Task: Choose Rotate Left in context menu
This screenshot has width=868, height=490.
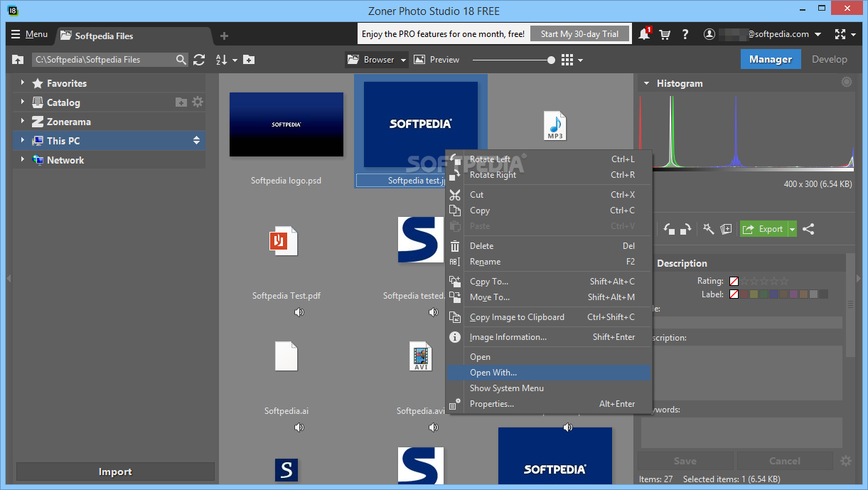Action: pos(548,159)
